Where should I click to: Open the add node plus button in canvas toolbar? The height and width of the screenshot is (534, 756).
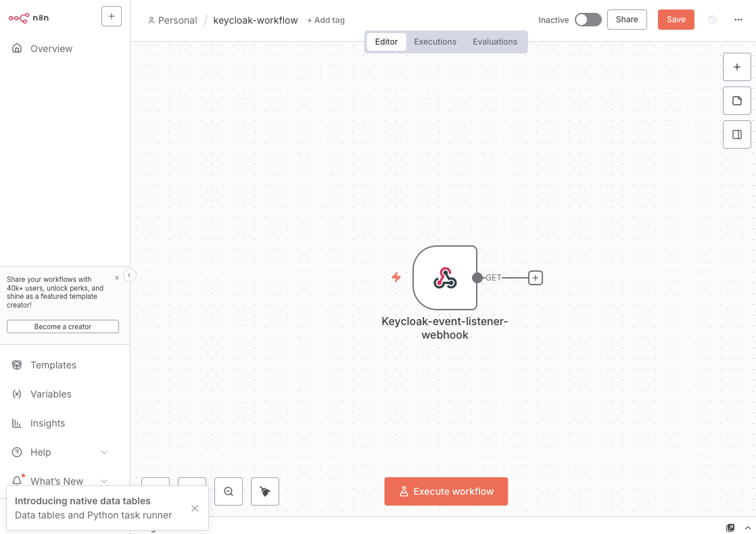pos(737,67)
